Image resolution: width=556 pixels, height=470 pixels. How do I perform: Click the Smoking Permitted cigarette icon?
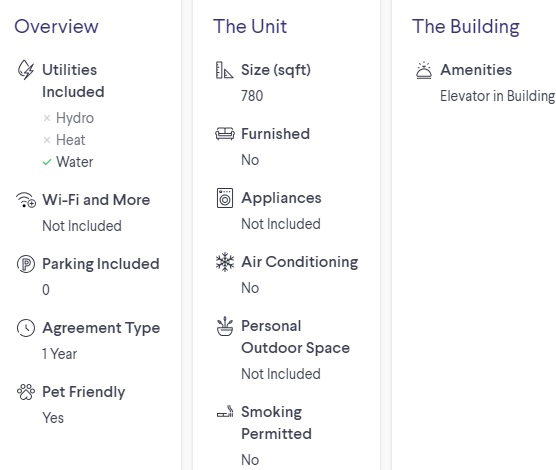click(x=225, y=412)
